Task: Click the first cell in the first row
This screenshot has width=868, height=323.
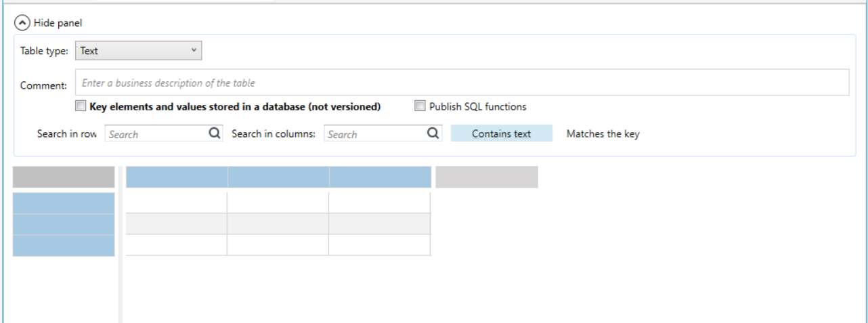Action: [177, 202]
